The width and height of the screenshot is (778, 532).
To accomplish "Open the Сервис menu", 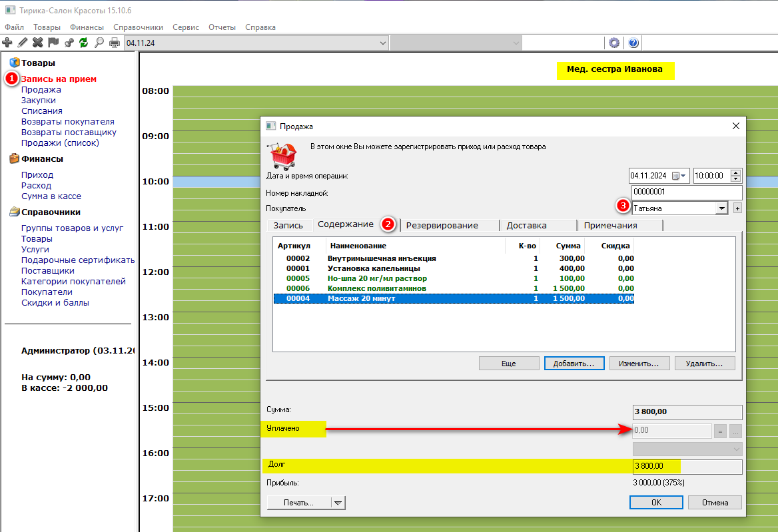I will coord(186,27).
